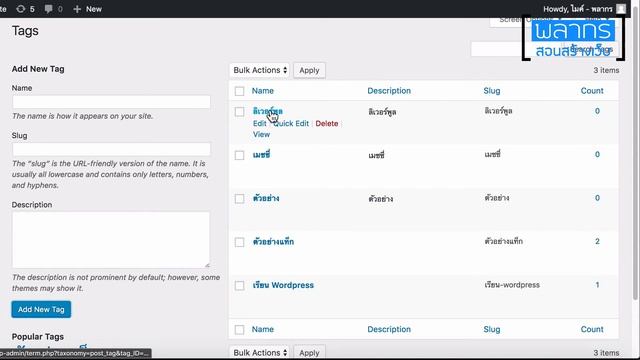Click the Description textarea

tap(111, 240)
